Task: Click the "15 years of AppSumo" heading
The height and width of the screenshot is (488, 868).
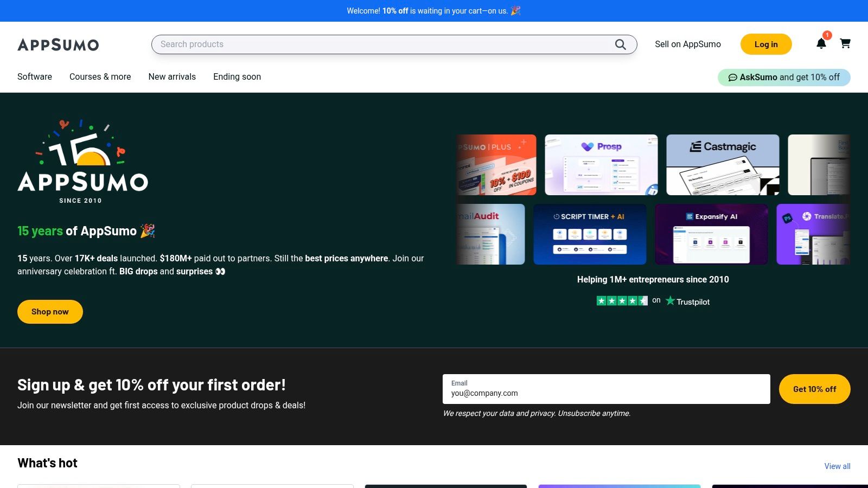Action: [86, 231]
